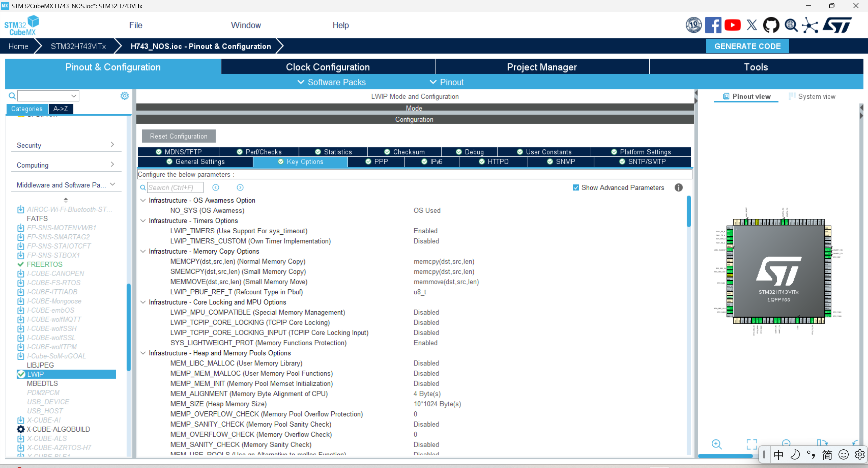Image resolution: width=868 pixels, height=468 pixels.
Task: Click Reset Configuration button
Action: click(179, 136)
